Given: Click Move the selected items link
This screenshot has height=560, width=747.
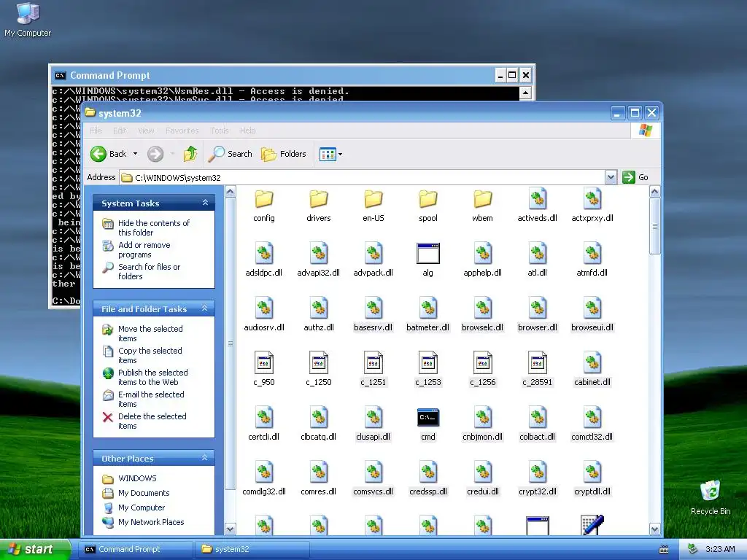Looking at the screenshot, I should [150, 333].
